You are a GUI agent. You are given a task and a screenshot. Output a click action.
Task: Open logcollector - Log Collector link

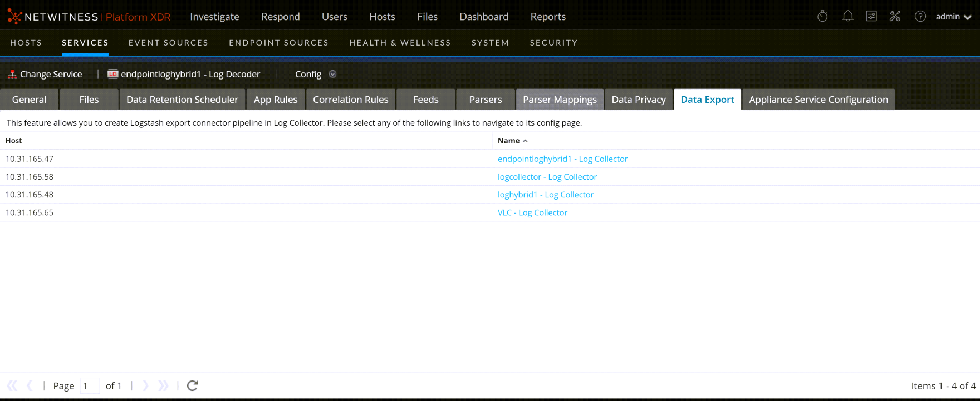547,177
